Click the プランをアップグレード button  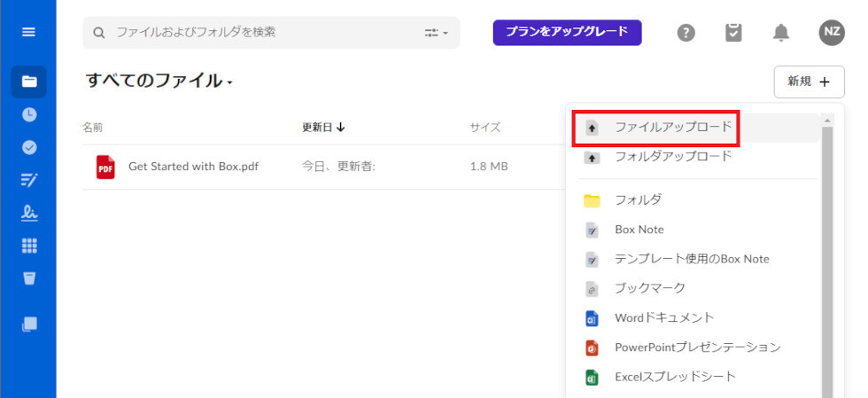[x=567, y=32]
